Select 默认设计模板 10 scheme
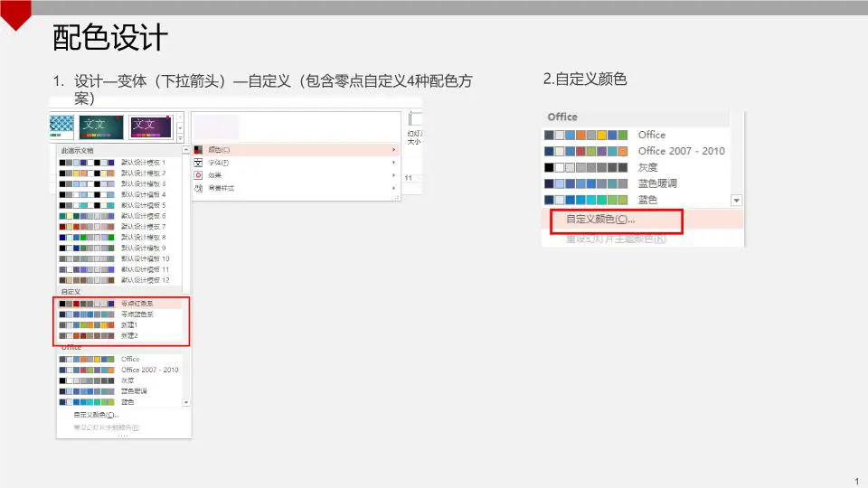The image size is (868, 488). coord(119,259)
